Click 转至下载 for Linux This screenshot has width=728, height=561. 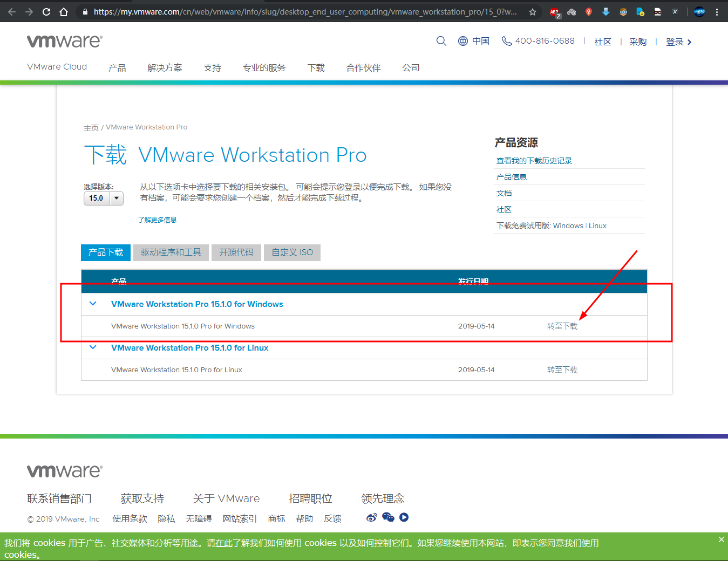click(x=562, y=370)
